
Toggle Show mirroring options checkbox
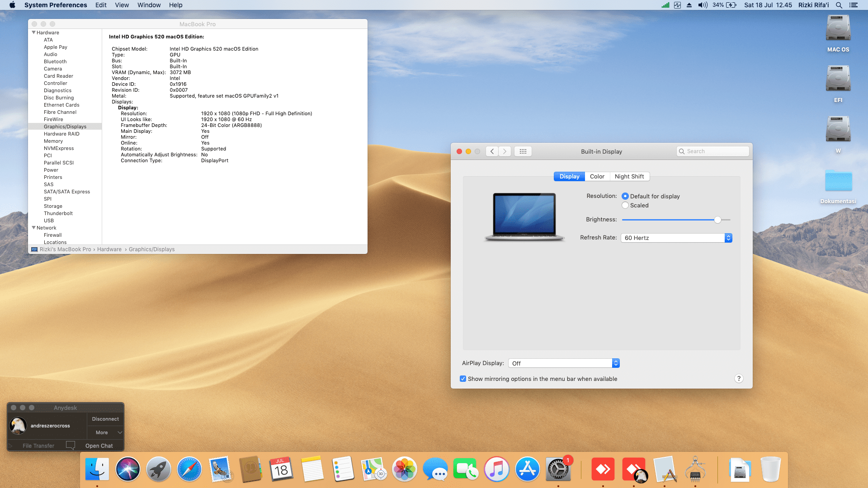463,379
